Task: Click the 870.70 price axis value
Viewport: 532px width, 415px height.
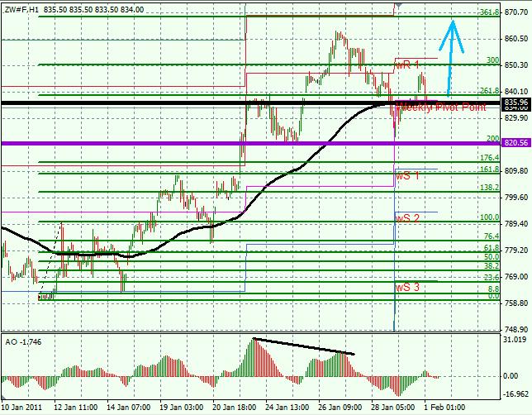Action: tap(515, 12)
